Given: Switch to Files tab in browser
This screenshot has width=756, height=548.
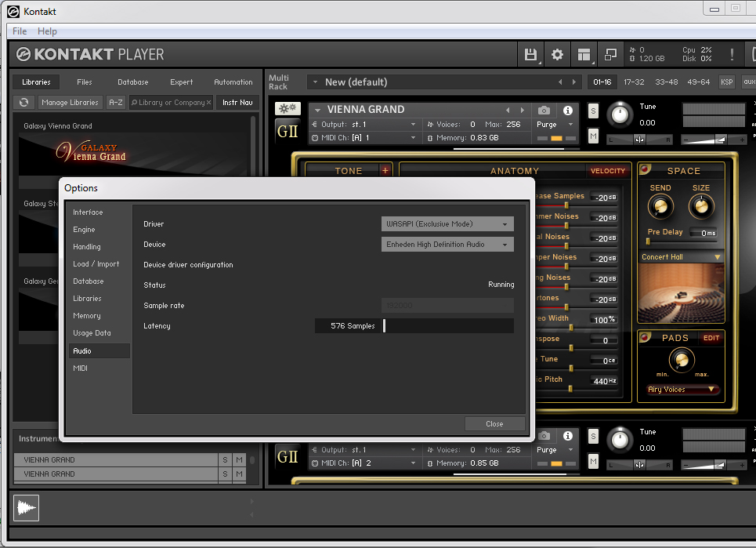Looking at the screenshot, I should pyautogui.click(x=85, y=82).
